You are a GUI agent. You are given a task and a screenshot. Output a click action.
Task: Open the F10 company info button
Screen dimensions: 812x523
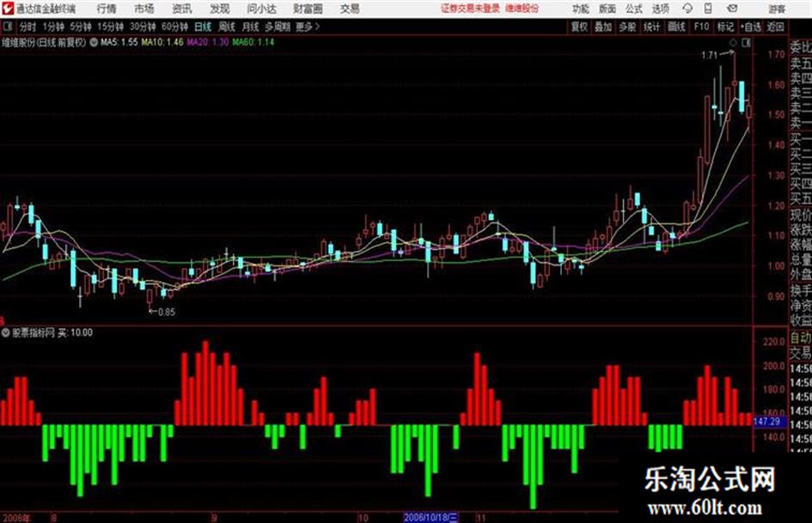coord(702,27)
